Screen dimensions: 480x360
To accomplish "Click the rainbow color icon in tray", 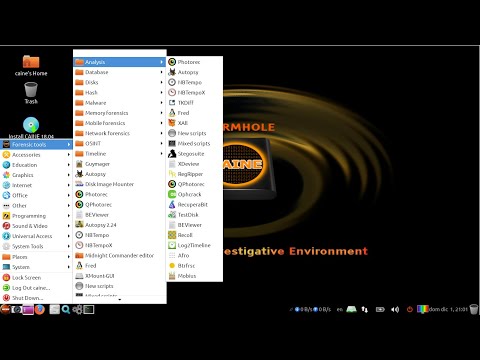I will [x=422, y=310].
